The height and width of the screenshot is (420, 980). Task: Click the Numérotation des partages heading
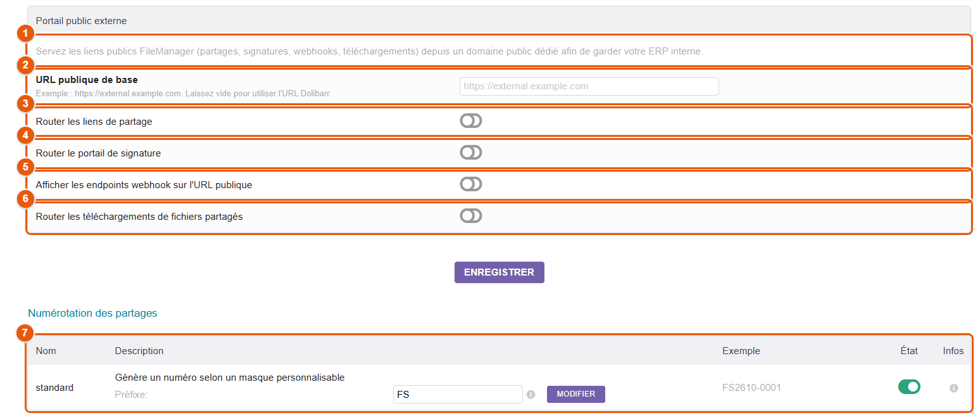[x=92, y=313]
